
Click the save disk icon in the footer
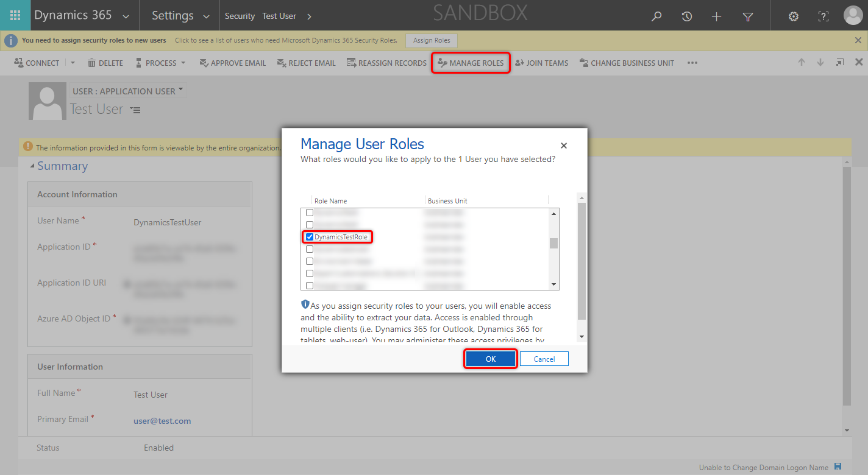click(838, 466)
